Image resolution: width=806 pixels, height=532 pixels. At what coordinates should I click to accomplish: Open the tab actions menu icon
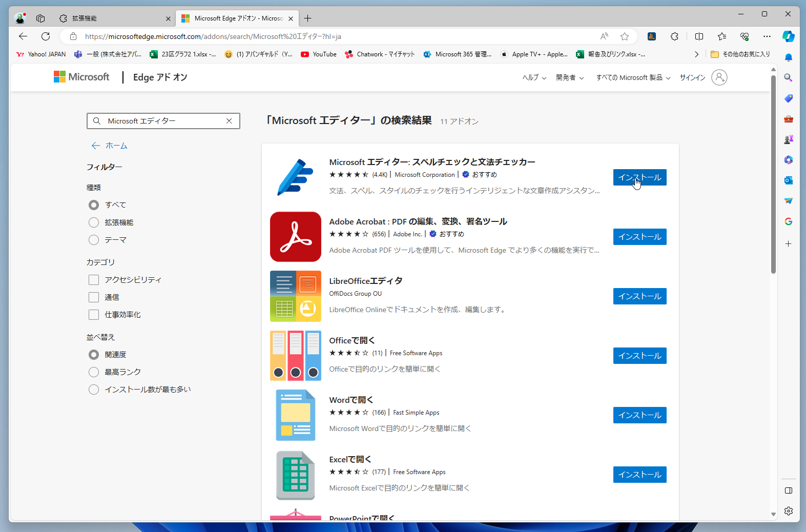coord(40,18)
